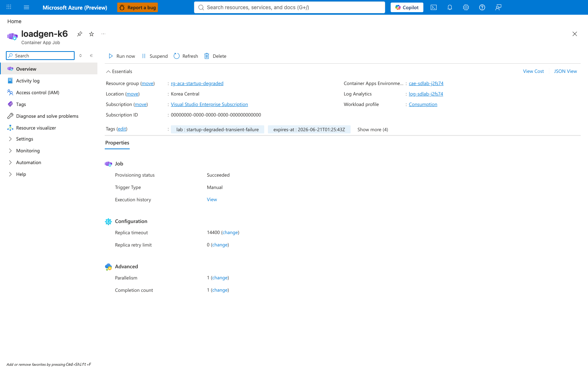Select the Properties tab

click(x=117, y=143)
